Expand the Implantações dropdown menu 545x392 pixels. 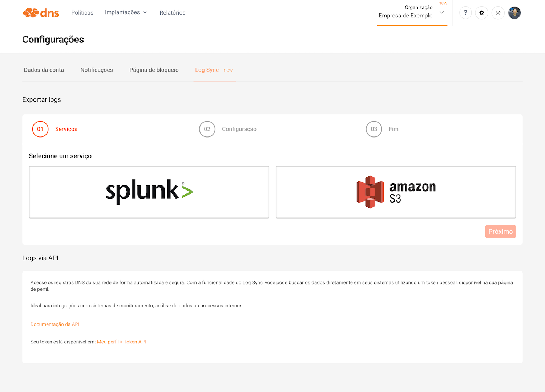coord(126,12)
